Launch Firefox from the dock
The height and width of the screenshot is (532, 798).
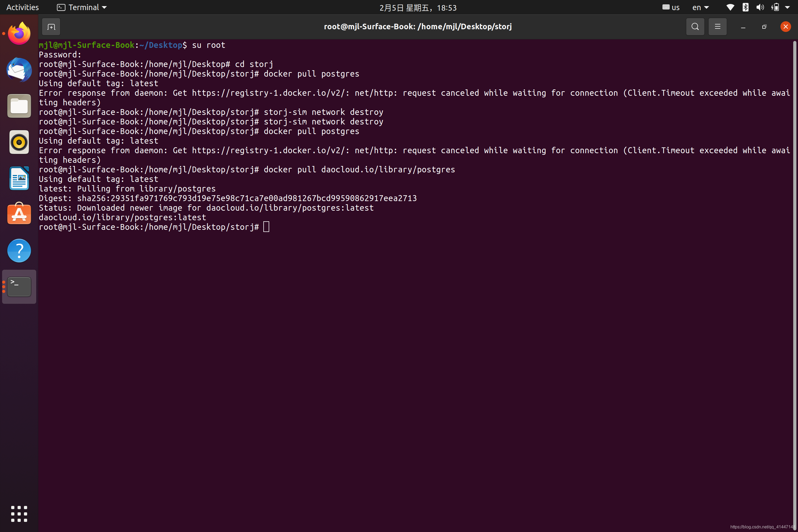coord(19,34)
